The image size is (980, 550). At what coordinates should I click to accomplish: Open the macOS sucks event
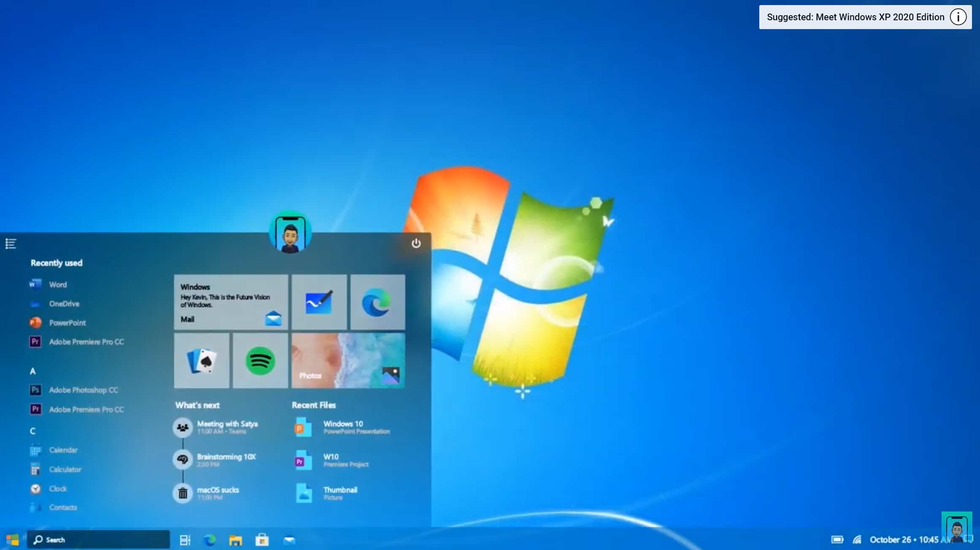click(206, 493)
